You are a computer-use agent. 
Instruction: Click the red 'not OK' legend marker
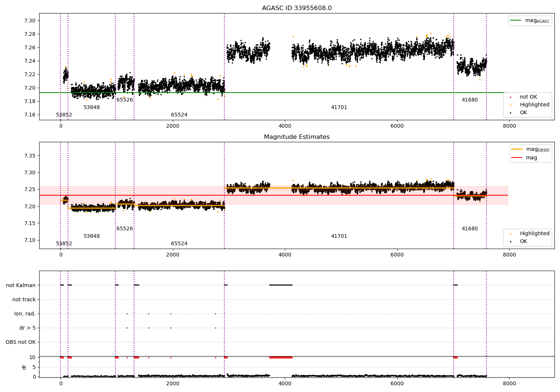tap(510, 97)
